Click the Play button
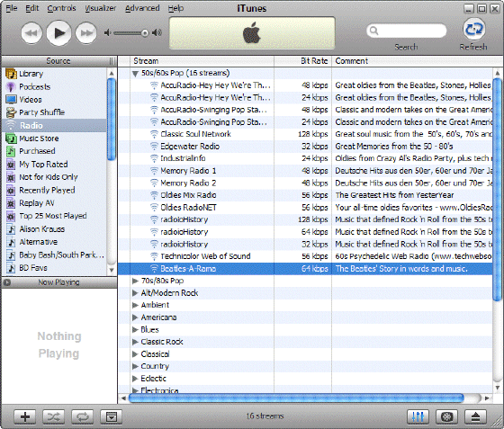This screenshot has width=504, height=429. 58,32
